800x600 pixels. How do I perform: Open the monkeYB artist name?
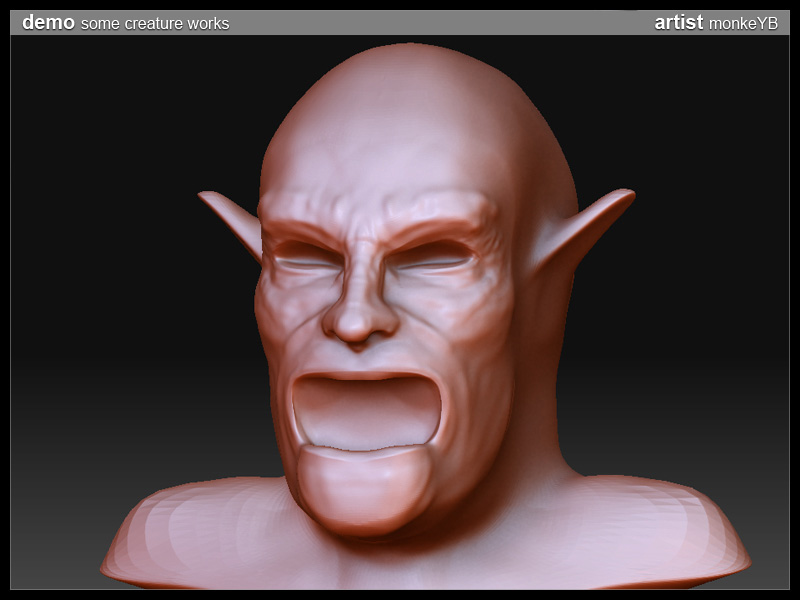(x=743, y=23)
